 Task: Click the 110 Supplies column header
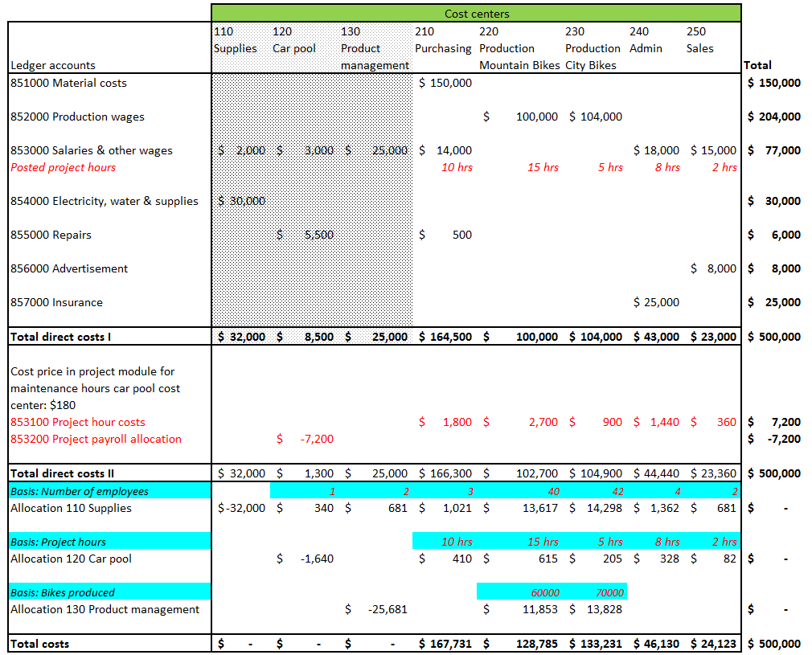[x=236, y=40]
